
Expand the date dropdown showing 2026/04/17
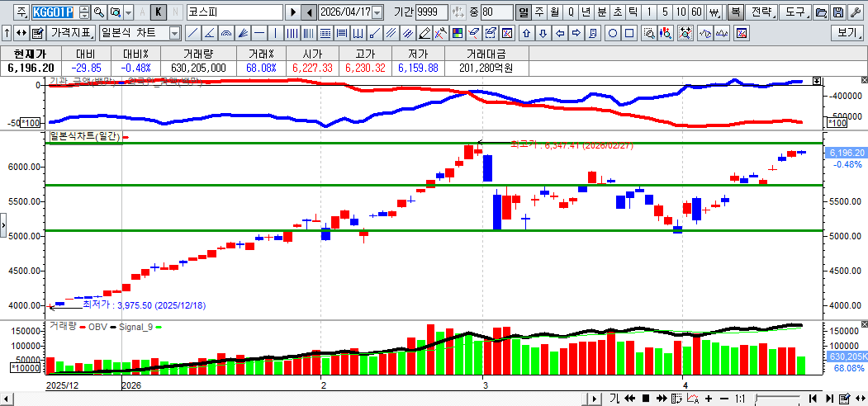pos(377,12)
